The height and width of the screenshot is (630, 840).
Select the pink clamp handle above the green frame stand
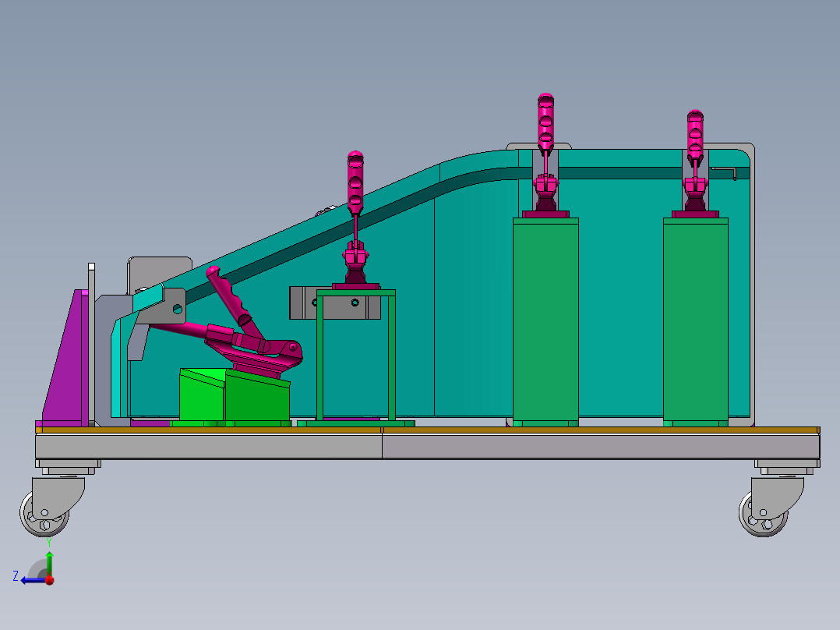click(x=355, y=182)
